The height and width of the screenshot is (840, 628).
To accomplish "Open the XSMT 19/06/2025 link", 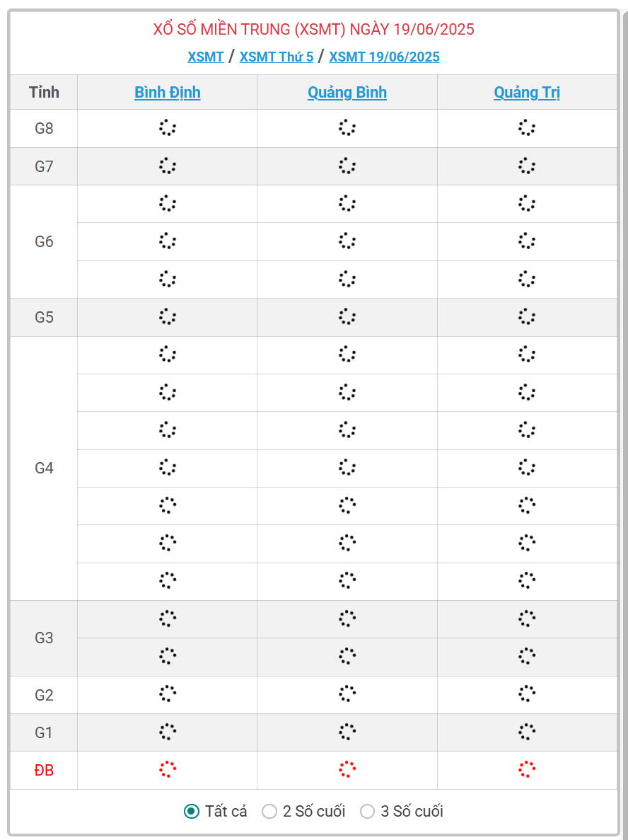I will click(385, 57).
